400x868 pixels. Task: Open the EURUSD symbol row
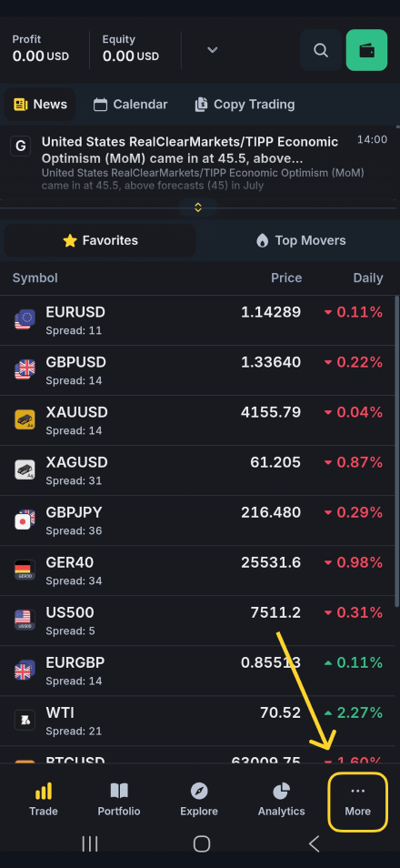coord(198,320)
